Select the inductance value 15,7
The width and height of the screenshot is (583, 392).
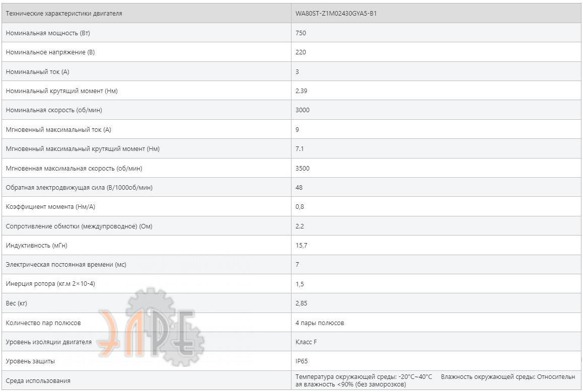[x=301, y=245]
